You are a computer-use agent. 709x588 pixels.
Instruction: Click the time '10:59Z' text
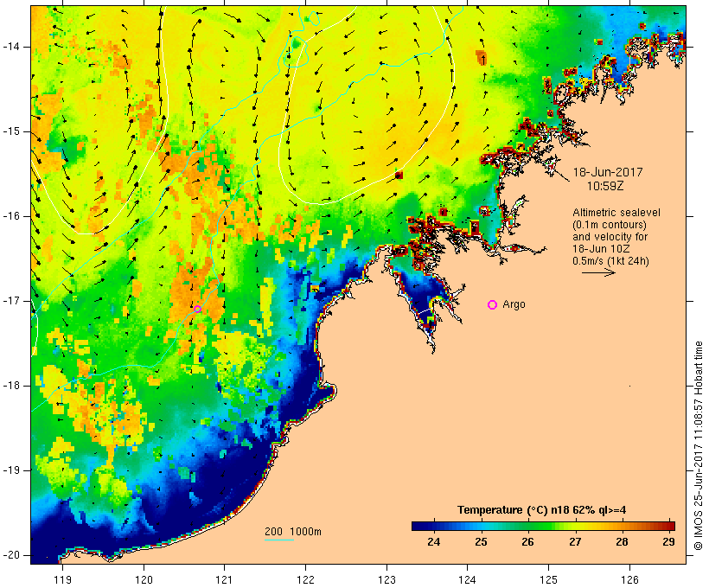tap(605, 186)
